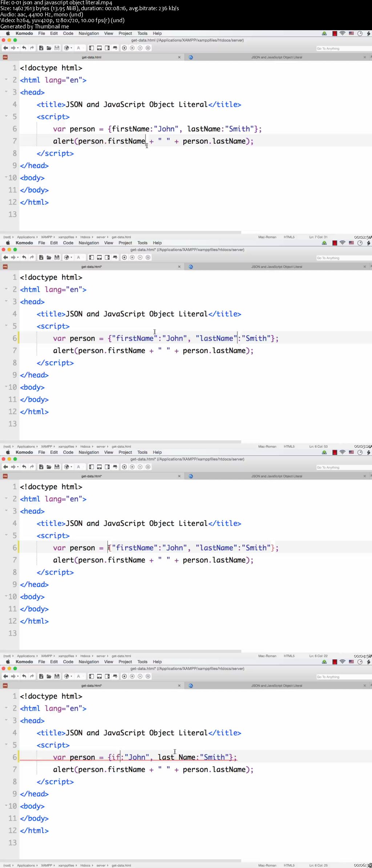Close the get-data.html tab in the top frame
The image size is (372, 868).
179,57
